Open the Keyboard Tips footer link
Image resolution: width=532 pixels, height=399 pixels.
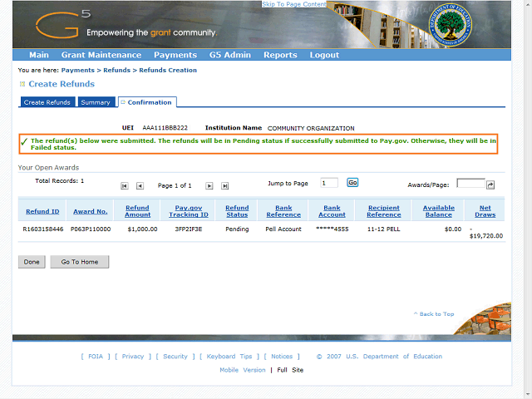(x=229, y=357)
